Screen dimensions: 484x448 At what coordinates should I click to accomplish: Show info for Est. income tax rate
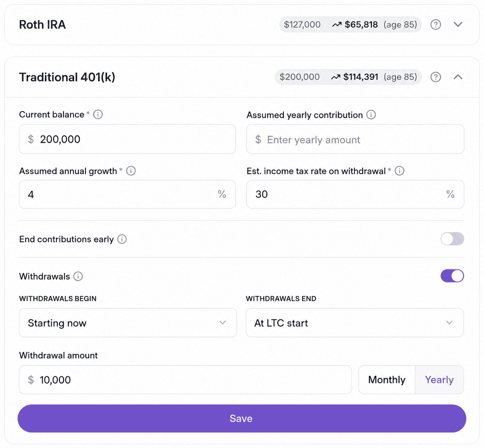tap(399, 171)
